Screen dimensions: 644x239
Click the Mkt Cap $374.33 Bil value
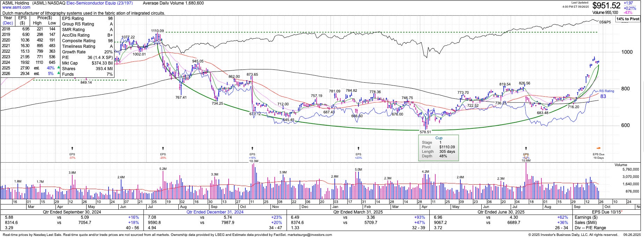[103, 63]
